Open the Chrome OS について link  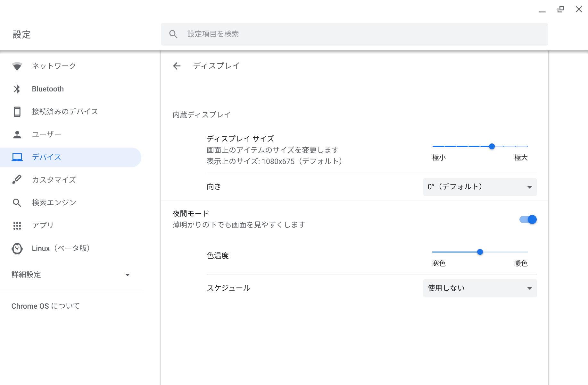pyautogui.click(x=46, y=306)
